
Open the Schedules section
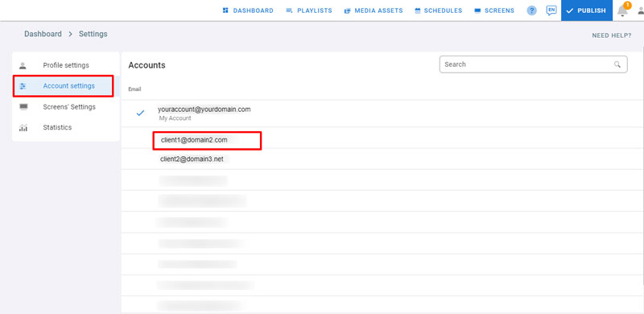438,10
